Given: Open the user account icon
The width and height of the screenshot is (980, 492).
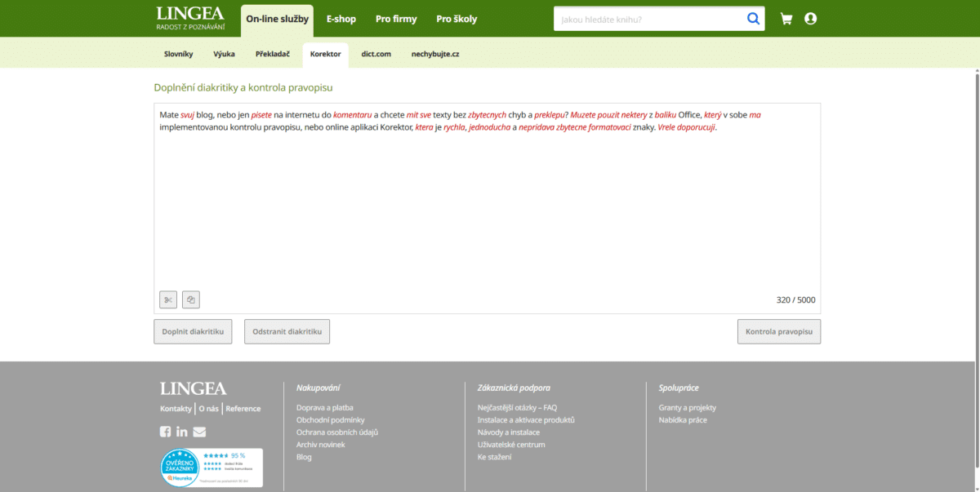Looking at the screenshot, I should point(810,19).
